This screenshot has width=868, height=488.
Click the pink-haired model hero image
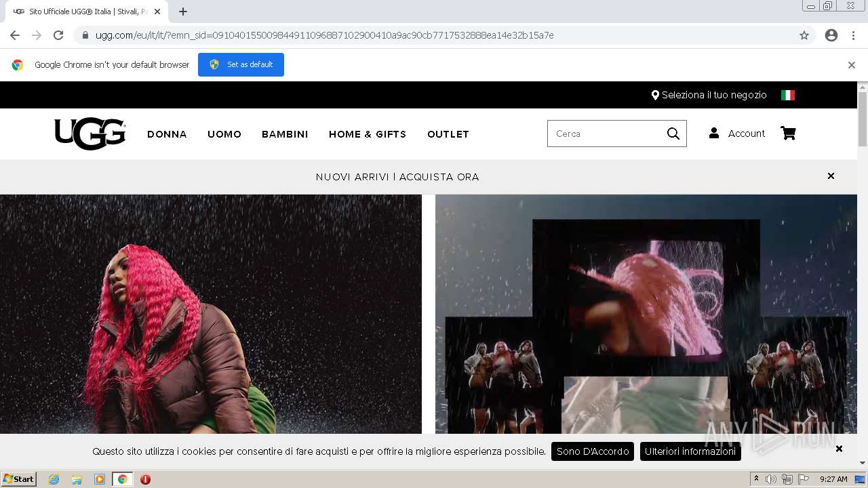point(211,314)
